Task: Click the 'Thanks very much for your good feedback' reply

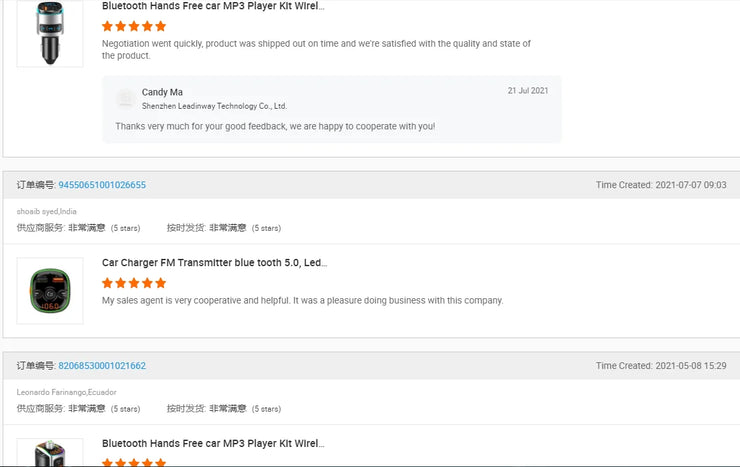Action: (x=275, y=127)
